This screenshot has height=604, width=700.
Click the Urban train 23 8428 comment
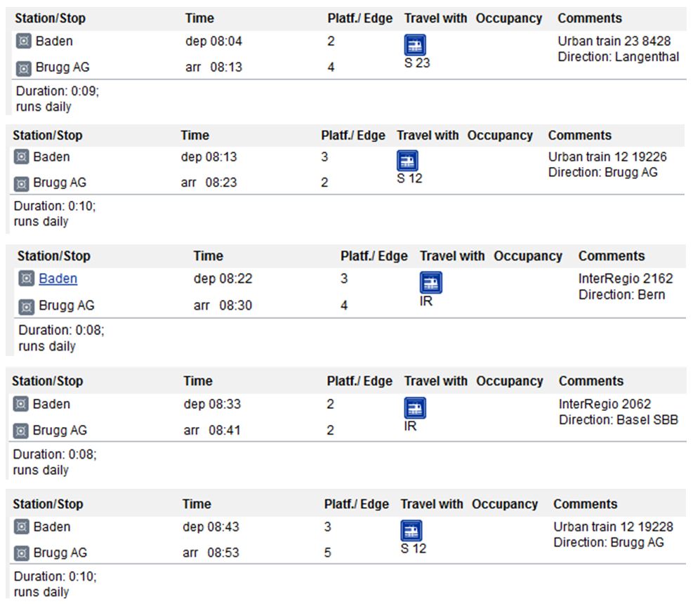pos(614,41)
